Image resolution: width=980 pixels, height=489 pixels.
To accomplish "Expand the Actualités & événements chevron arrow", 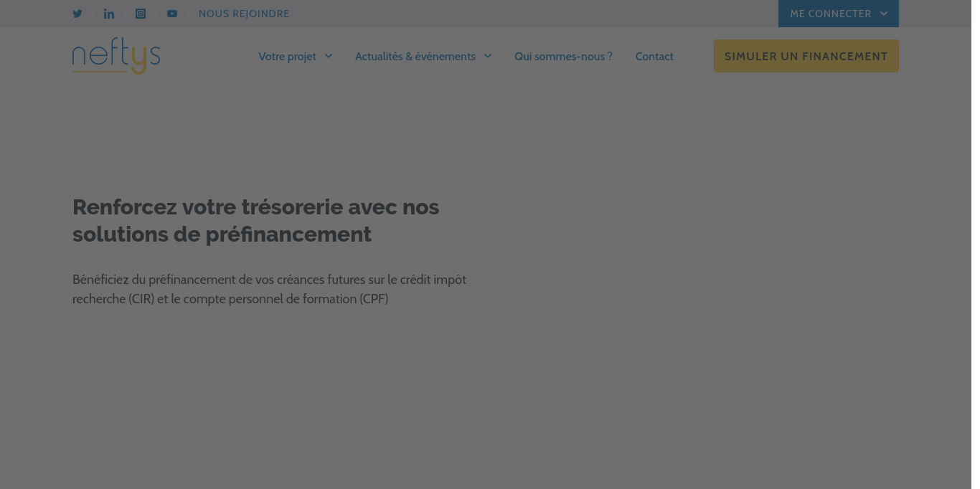I will point(488,56).
